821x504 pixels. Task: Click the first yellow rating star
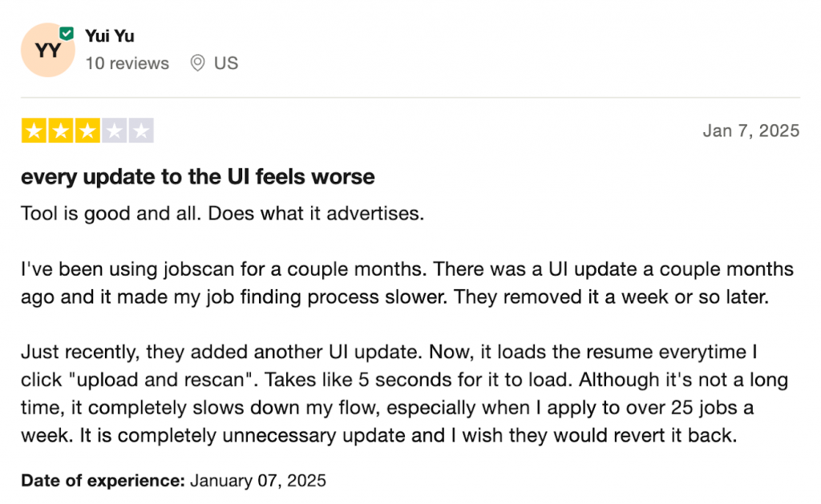(x=34, y=131)
